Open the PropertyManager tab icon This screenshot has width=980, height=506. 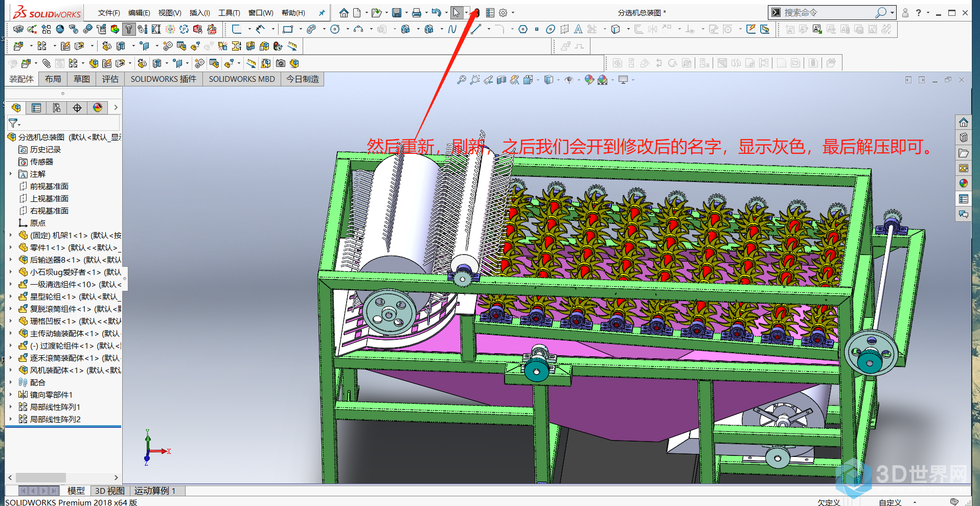pyautogui.click(x=36, y=108)
